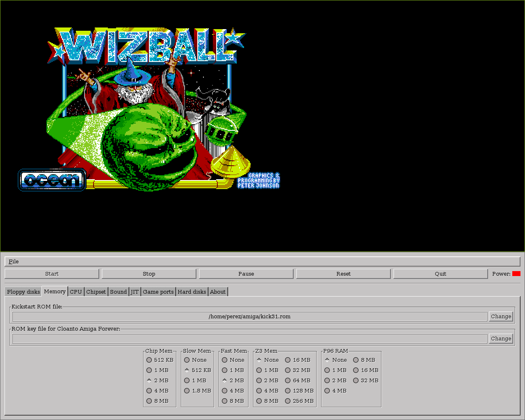Choose 8 MB for Z3 Mem

click(x=267, y=401)
